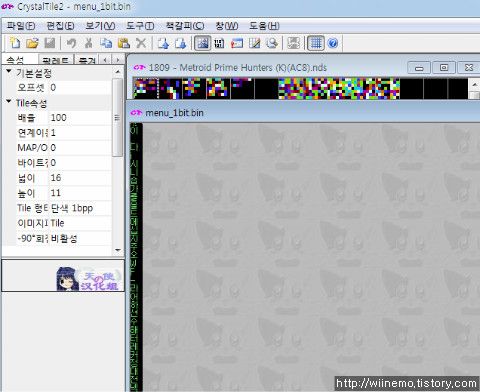Click the Undo arrow icon
Viewport: 480px width, 392px height.
click(x=71, y=43)
